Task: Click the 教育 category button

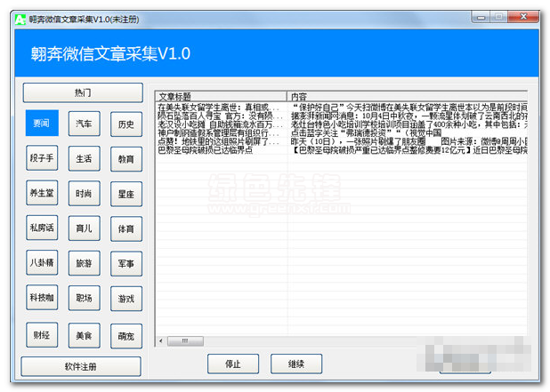Action: coord(126,159)
